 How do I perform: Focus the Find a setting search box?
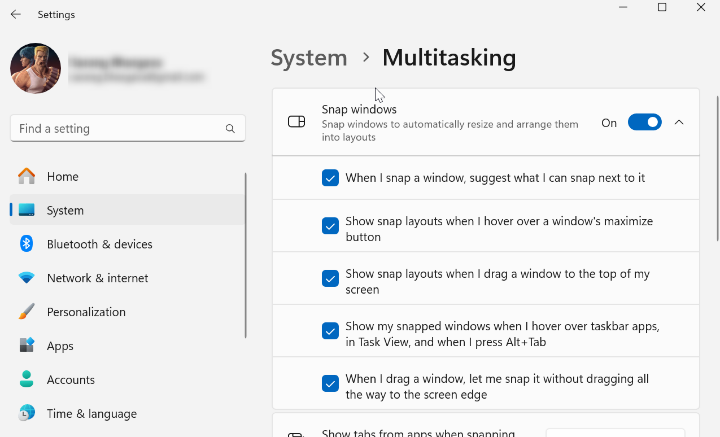[x=128, y=129]
